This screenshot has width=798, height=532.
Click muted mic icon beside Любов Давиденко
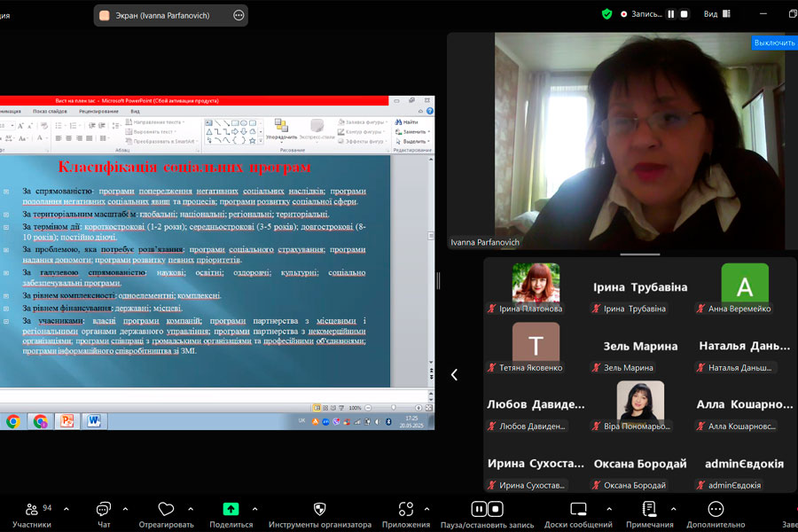click(491, 426)
